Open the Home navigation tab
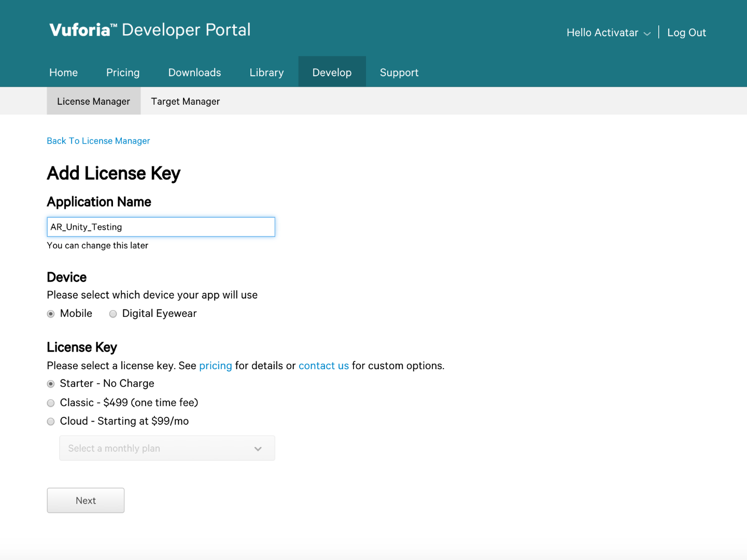Screen dimensions: 747x560 click(64, 73)
